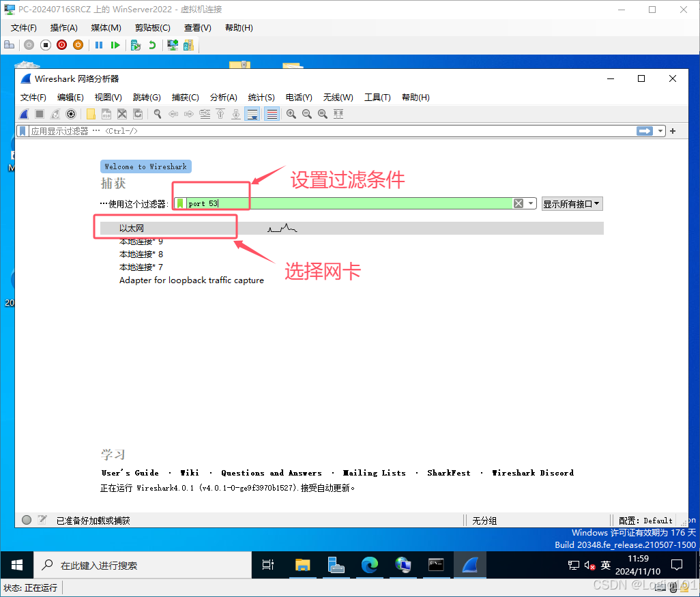
Task: Click the display filter input bar
Action: pos(332,131)
